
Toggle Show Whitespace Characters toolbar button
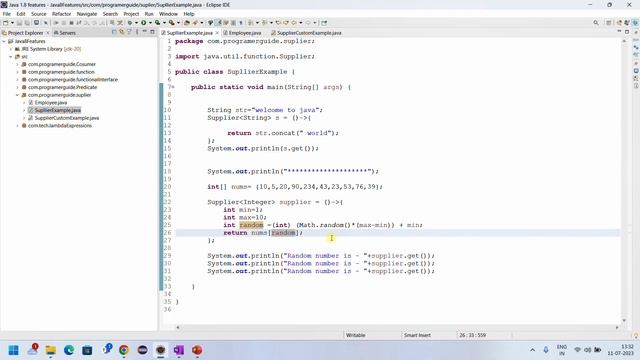coord(241,23)
